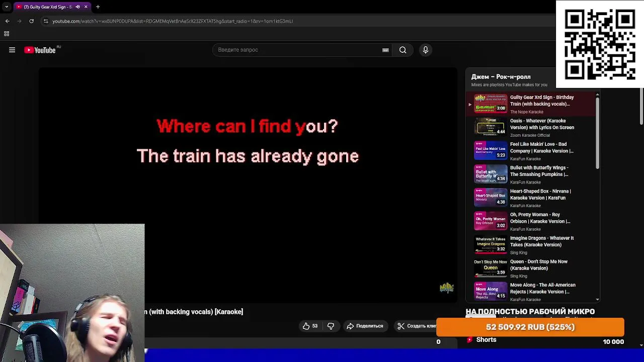Start voice search with microphone icon
The image size is (644, 362).
426,50
